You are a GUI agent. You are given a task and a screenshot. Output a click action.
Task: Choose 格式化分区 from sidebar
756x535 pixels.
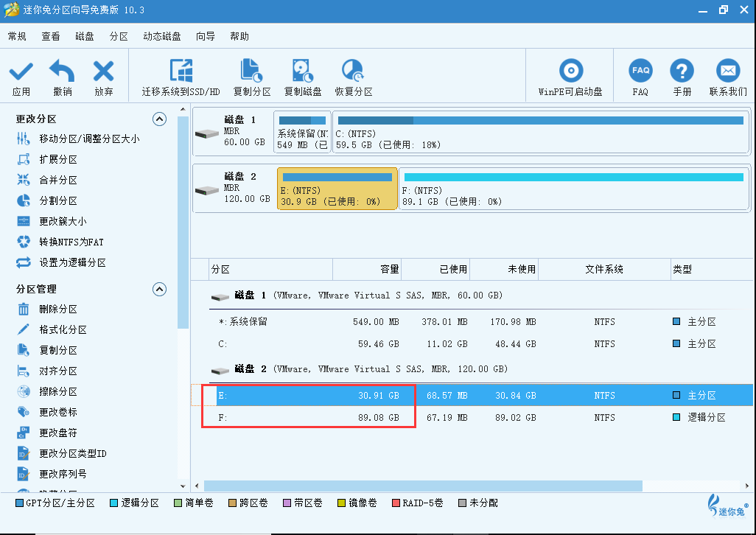tap(63, 329)
